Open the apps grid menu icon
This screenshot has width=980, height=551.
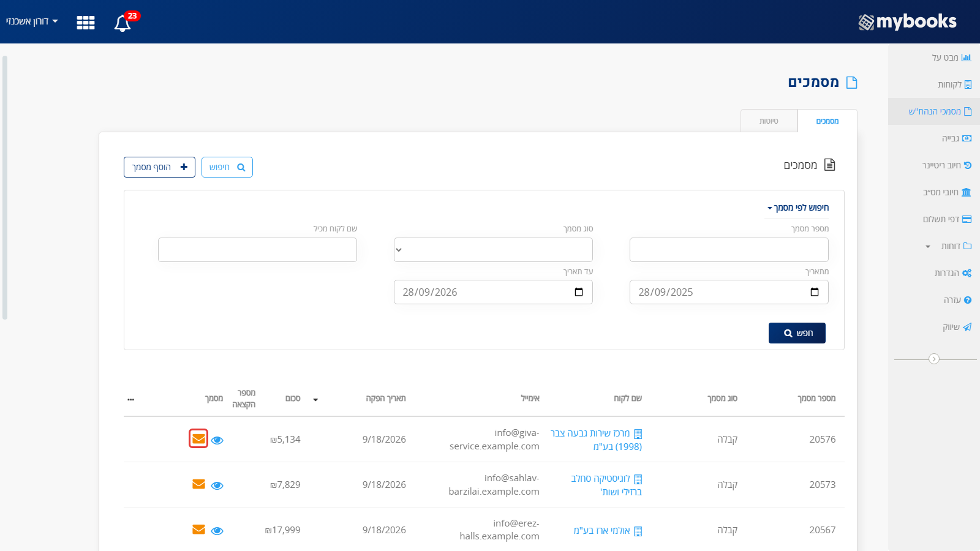coord(86,23)
